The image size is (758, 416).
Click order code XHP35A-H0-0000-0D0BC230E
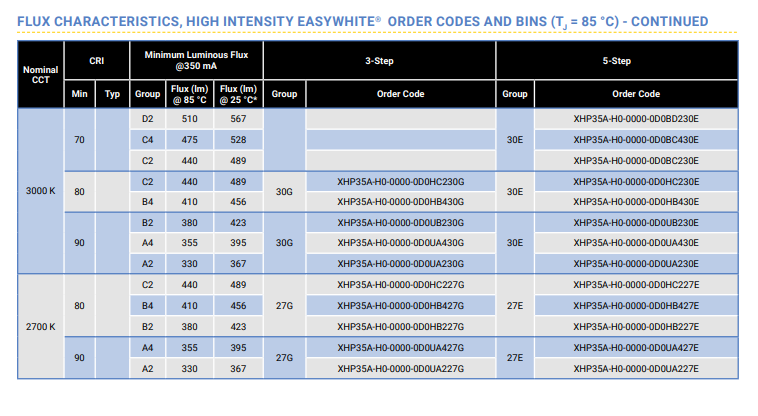(x=636, y=160)
